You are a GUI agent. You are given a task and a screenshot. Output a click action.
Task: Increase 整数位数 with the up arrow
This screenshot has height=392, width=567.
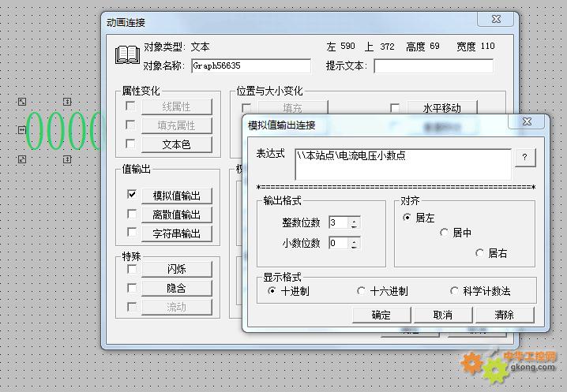[x=354, y=220]
